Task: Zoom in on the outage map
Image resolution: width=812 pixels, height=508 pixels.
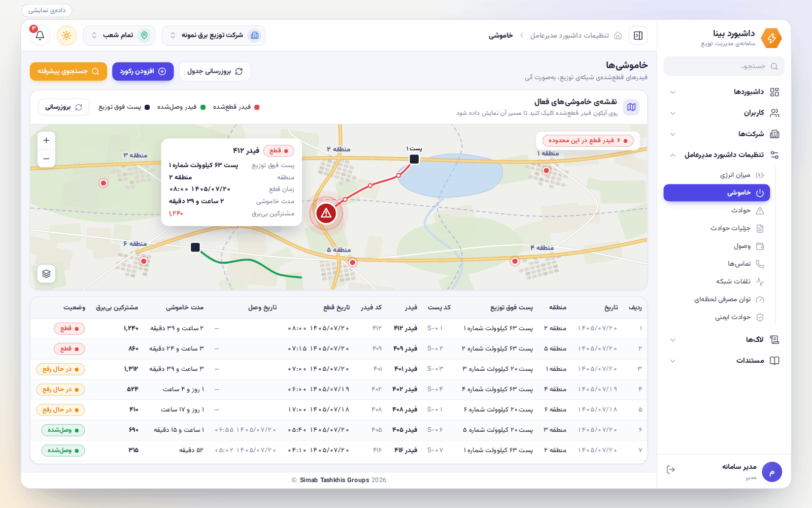Action: pos(46,140)
